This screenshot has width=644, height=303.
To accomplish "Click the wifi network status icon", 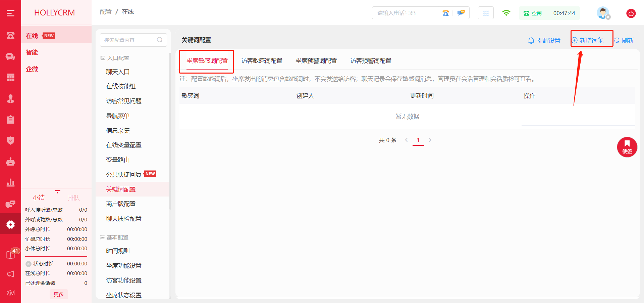I will click(506, 13).
